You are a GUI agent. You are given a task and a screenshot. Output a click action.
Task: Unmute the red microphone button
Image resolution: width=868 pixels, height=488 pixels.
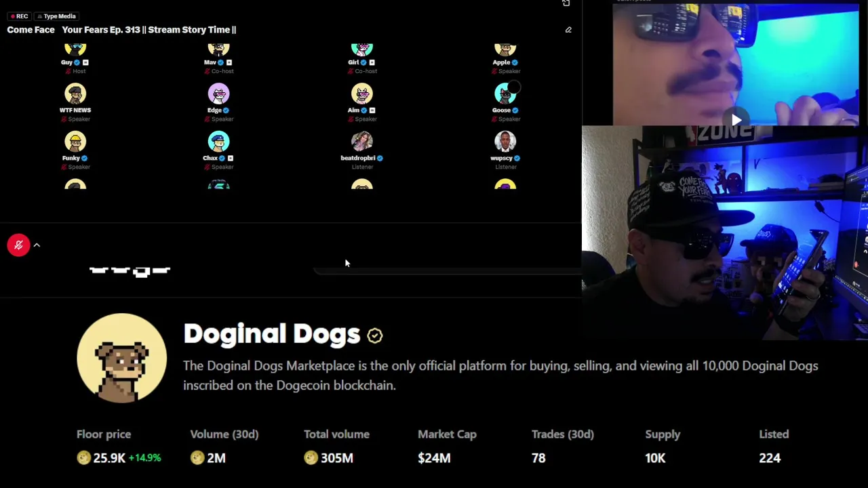(18, 245)
